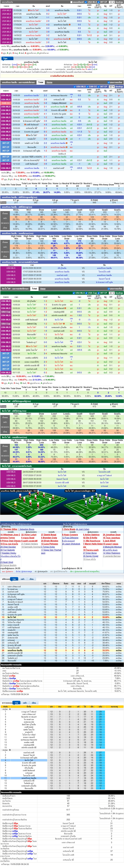Toggle the INT CF checkbox in head-to-head header
This screenshot has width=124, height=868.
pos(99,2)
